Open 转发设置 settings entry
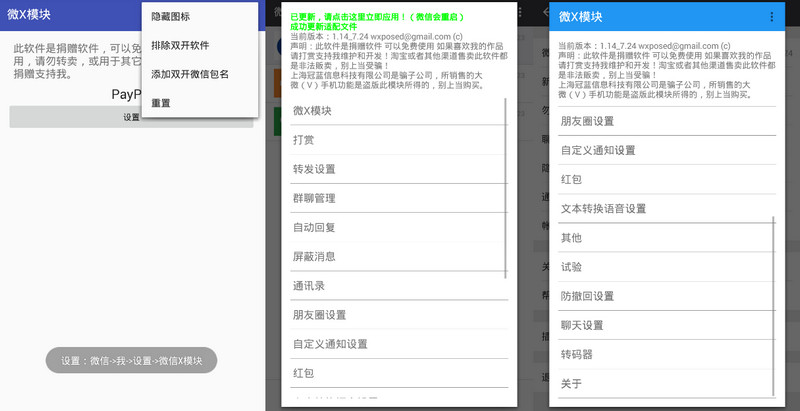The height and width of the screenshot is (411, 800). point(399,169)
